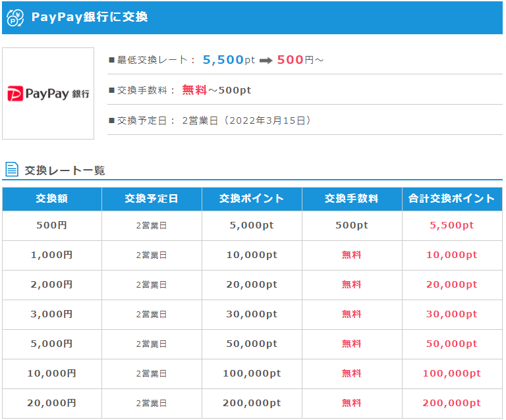The image size is (506, 420).
Task: Select the 合計交換ポイント column header
Action: (452, 199)
